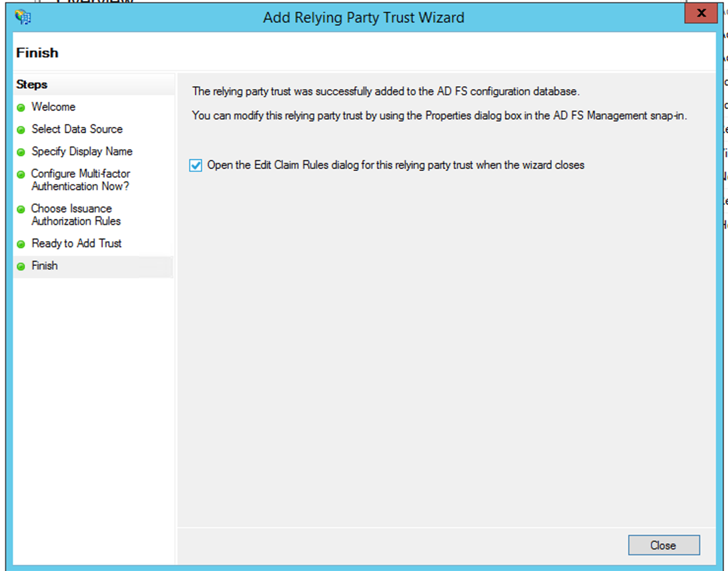Select Configure Multi-factor Authentication Now? step
Image resolution: width=728 pixels, height=571 pixels.
[81, 180]
